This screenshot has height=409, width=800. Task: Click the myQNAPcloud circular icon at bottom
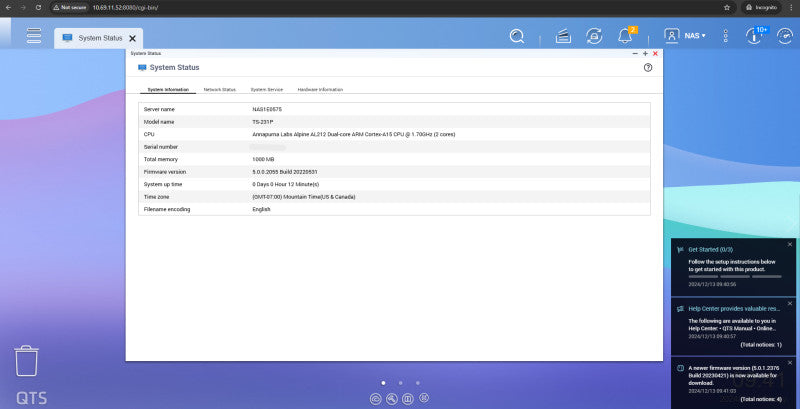[376, 399]
